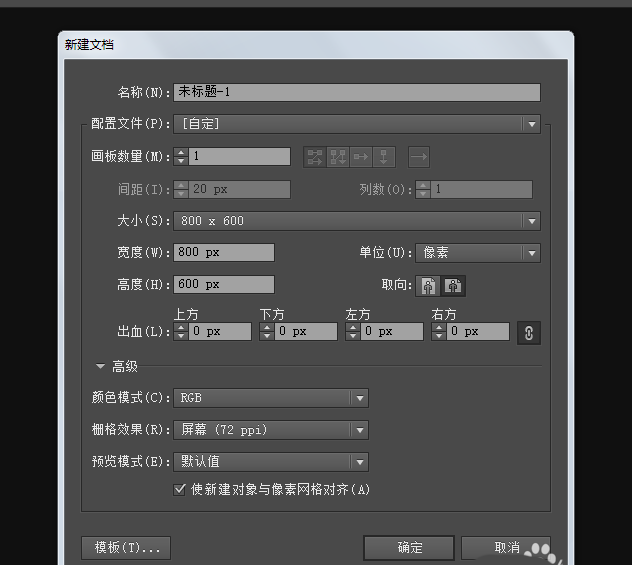Viewport: 632px width, 565px height.
Task: Open the 预览模式 preview mode dropdown
Action: 271,462
